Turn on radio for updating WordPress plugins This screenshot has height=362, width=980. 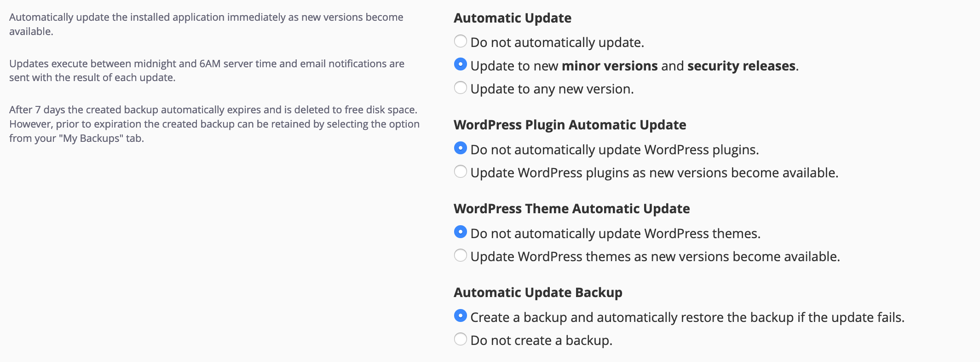460,172
